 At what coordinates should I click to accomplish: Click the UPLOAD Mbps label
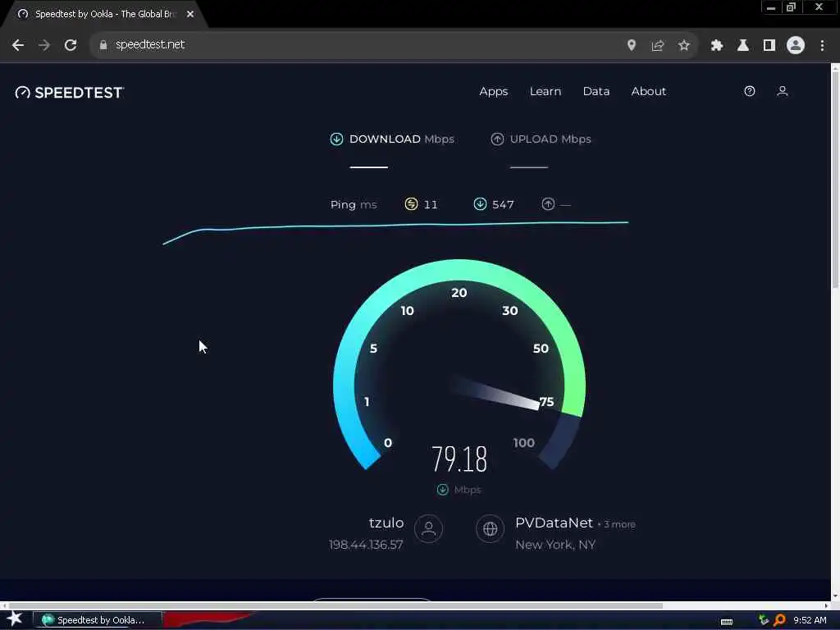(550, 139)
